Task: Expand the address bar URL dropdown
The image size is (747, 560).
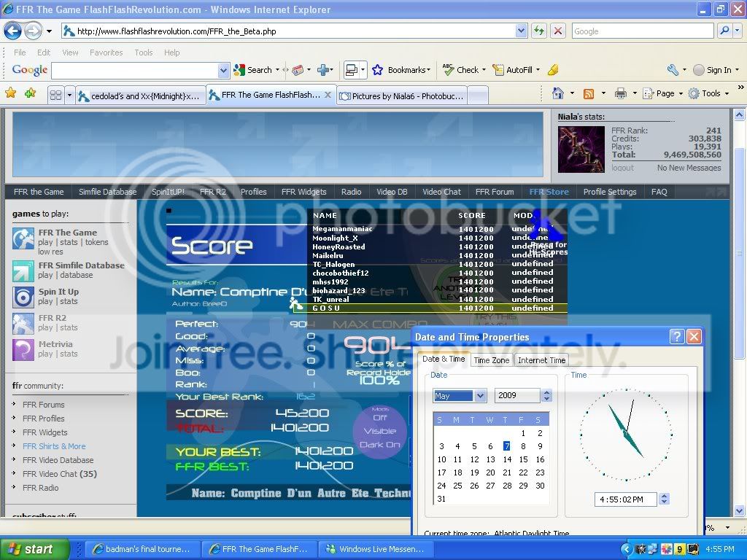Action: coord(522,31)
